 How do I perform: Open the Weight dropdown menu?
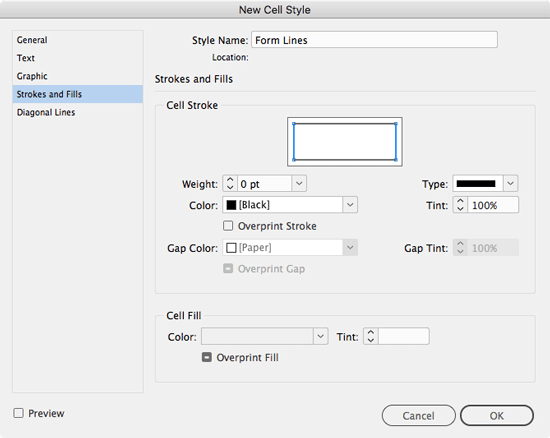coord(299,183)
